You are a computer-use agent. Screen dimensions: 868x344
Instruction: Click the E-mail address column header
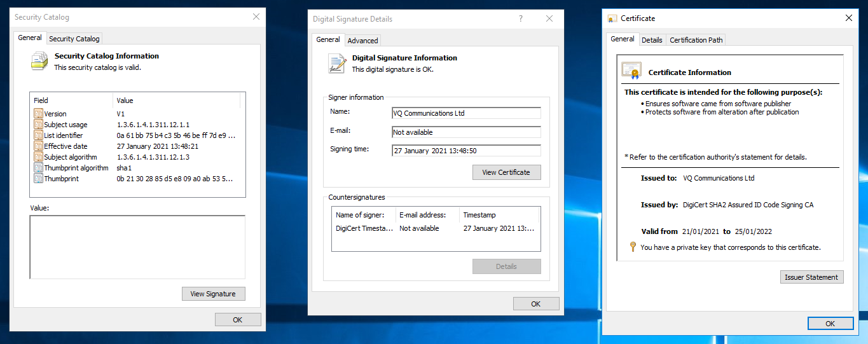pyautogui.click(x=427, y=215)
